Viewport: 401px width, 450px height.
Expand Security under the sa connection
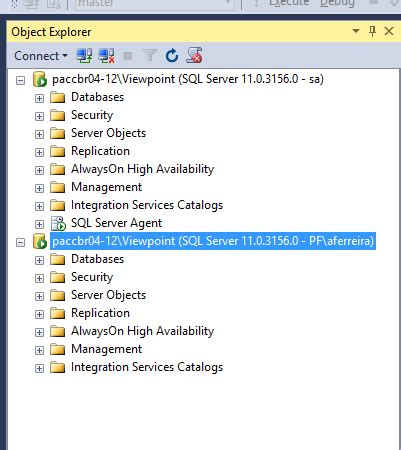coord(39,116)
